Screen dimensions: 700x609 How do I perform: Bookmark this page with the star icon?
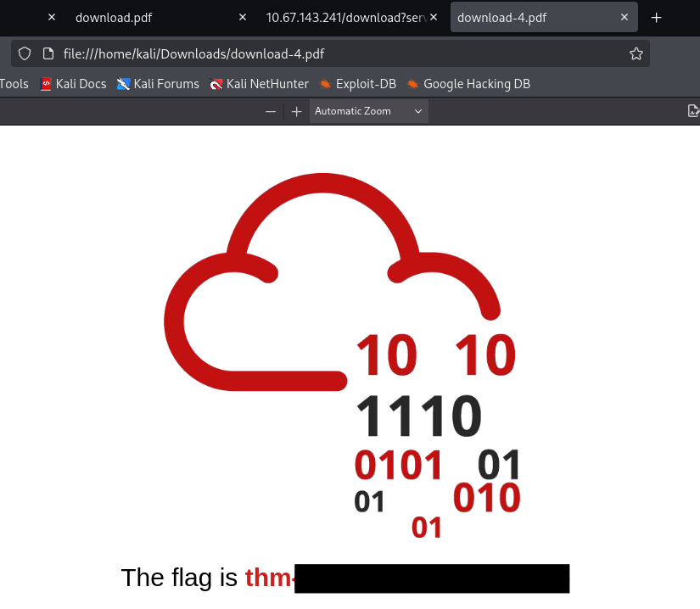tap(636, 54)
